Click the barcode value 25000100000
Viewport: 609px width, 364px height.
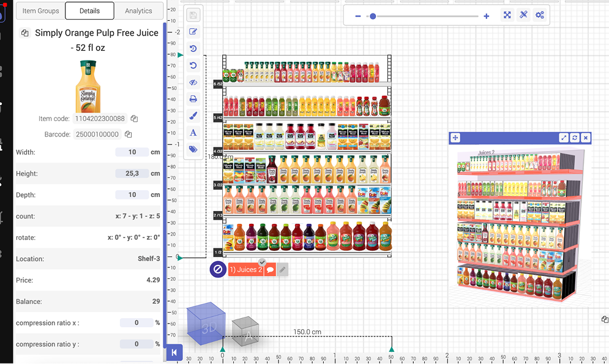click(x=97, y=134)
